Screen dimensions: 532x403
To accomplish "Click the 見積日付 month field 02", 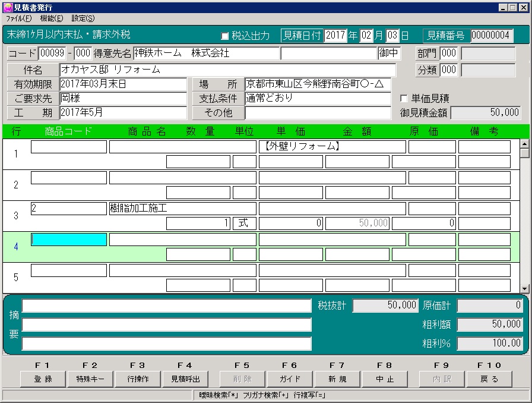I will tap(366, 35).
